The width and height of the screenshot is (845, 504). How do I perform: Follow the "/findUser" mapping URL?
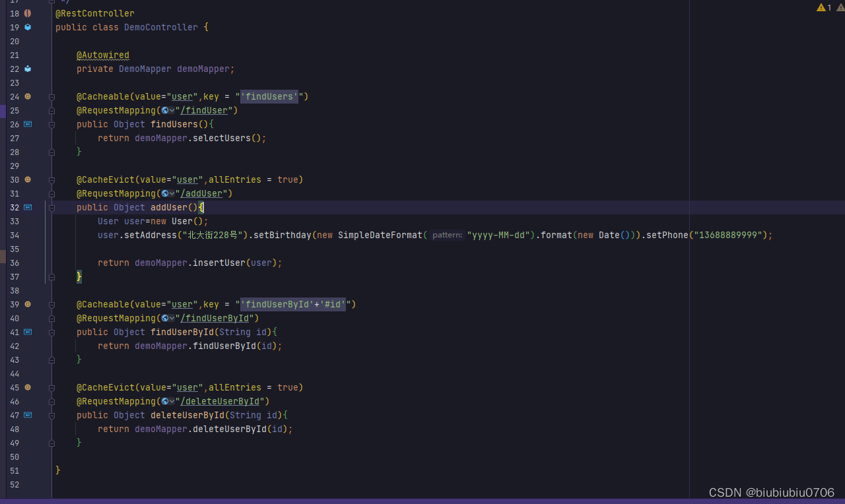203,110
